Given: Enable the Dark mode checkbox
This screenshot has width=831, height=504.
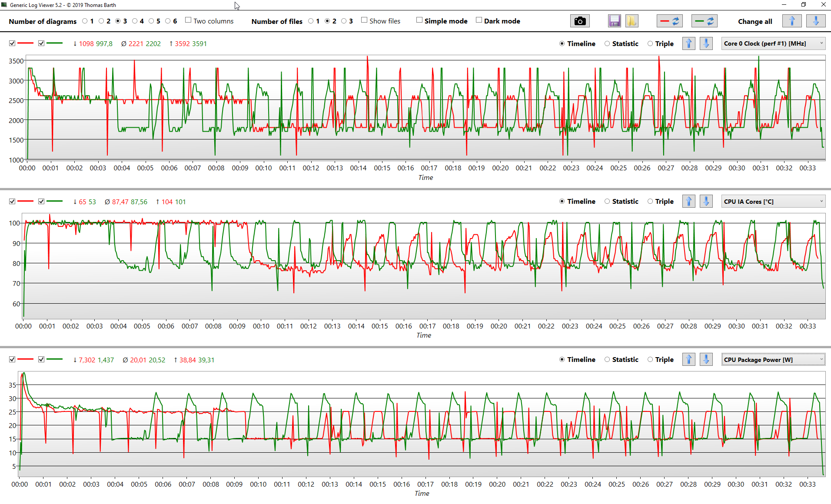Looking at the screenshot, I should point(479,20).
